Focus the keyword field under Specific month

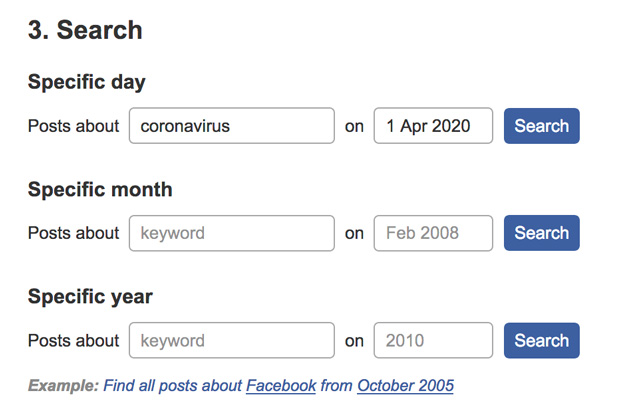231,233
